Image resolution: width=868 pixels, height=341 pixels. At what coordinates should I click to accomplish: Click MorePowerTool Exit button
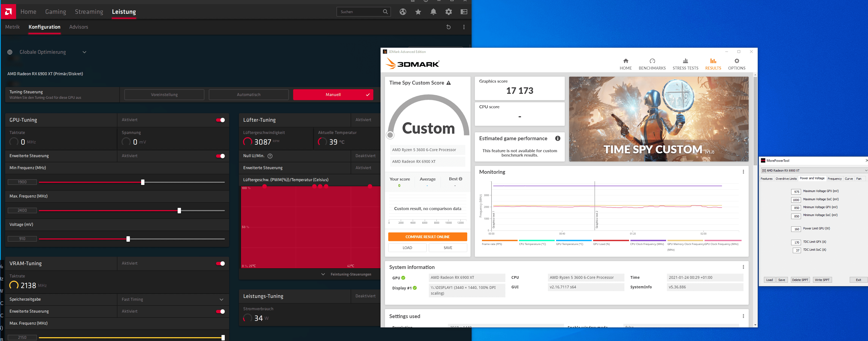point(858,280)
